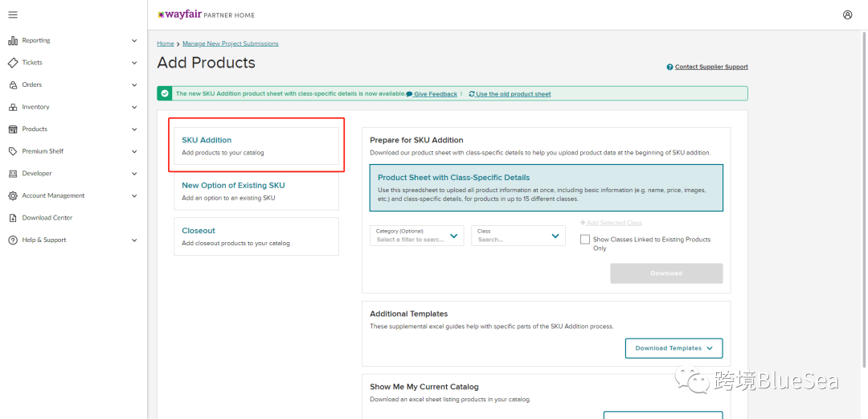This screenshot has width=868, height=419.
Task: Click the speech bubble feedback icon
Action: (409, 94)
